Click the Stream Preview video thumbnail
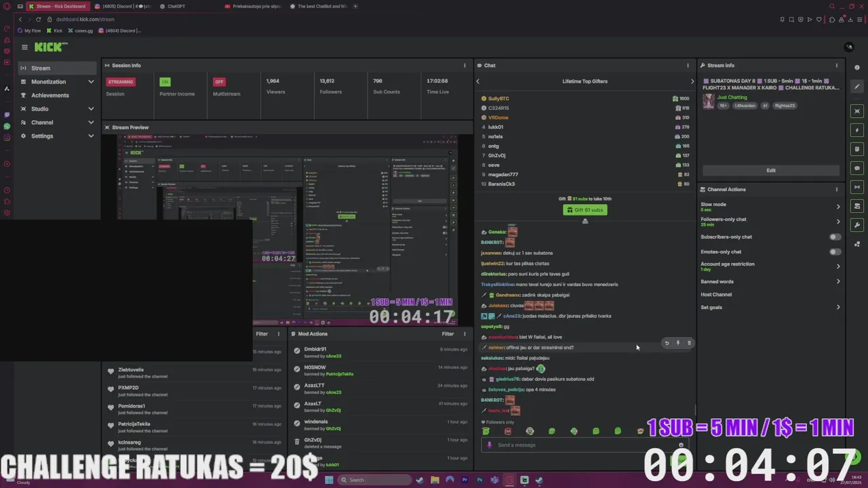This screenshot has width=868, height=488. 286,230
